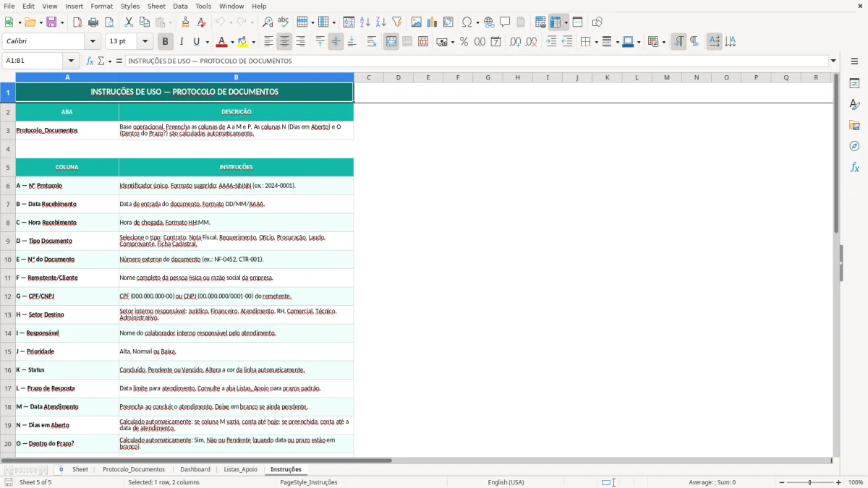This screenshot has height=488, width=868.
Task: Sort ascending with A-Z icon
Action: pos(365,22)
